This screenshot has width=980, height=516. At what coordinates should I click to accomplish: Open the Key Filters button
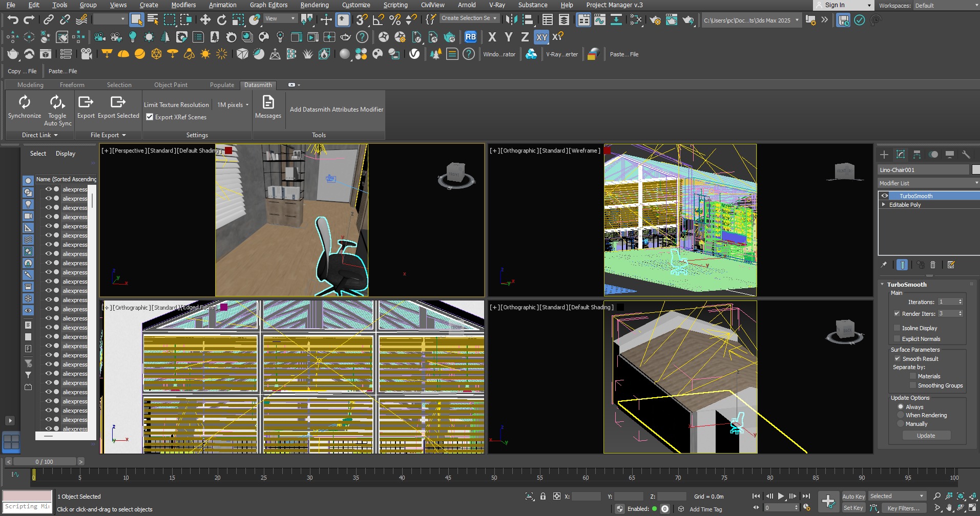click(x=903, y=508)
